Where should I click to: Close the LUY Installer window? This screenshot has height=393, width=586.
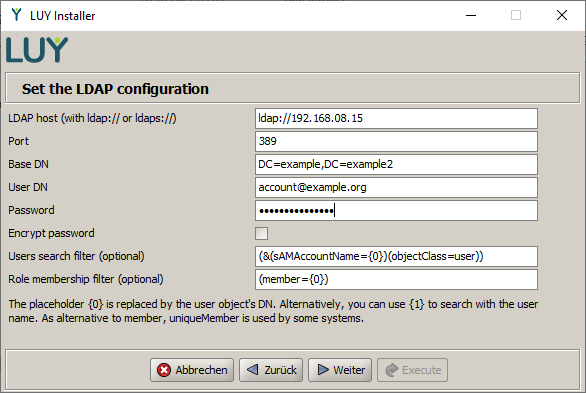tap(562, 15)
